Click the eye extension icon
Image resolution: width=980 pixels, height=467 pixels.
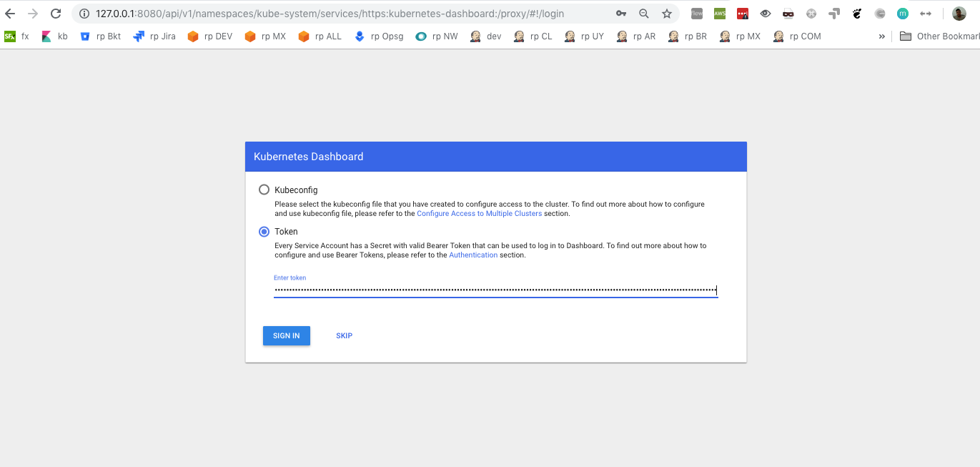click(x=766, y=14)
